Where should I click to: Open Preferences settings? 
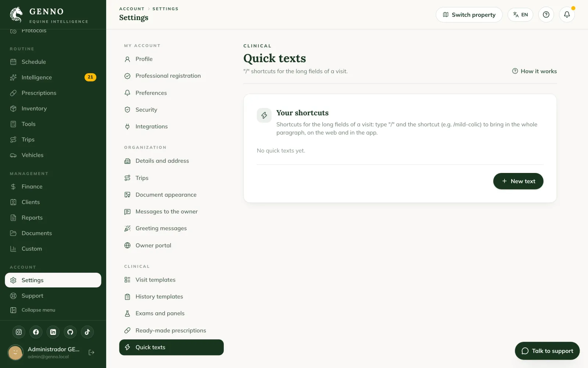tap(171, 93)
